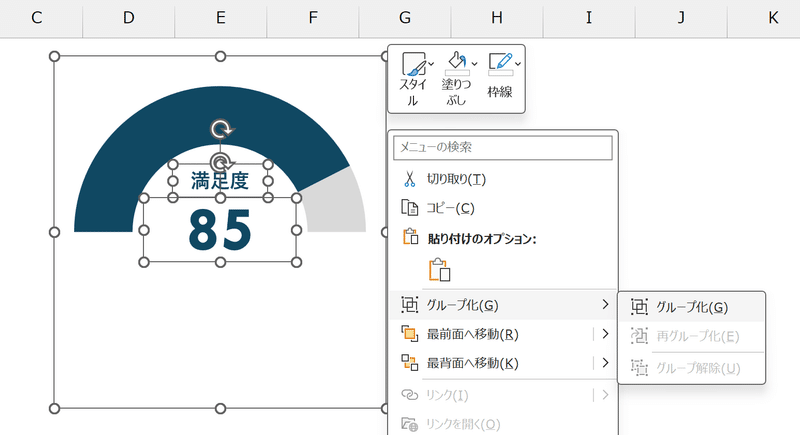Click the 満足度 box rotation handle
Image resolution: width=800 pixels, height=435 pixels.
[x=221, y=163]
